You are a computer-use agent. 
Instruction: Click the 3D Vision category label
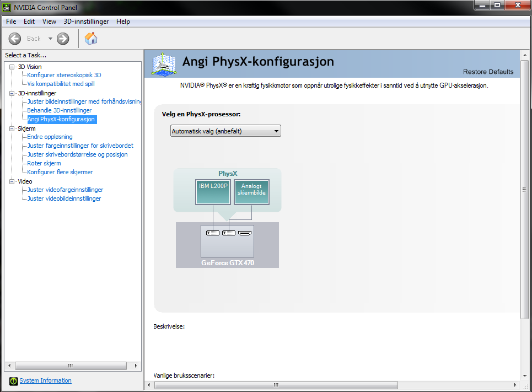(30, 67)
